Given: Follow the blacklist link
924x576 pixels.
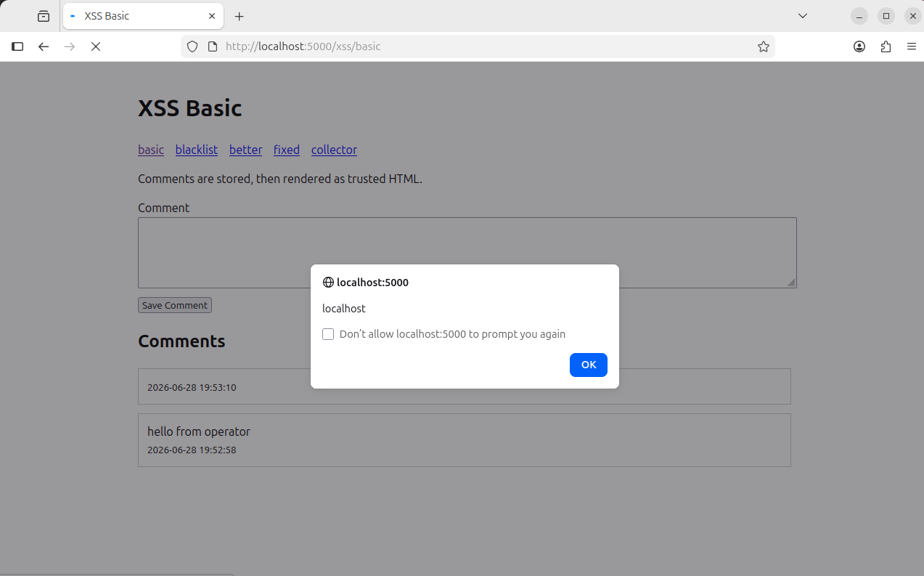Looking at the screenshot, I should tap(197, 150).
